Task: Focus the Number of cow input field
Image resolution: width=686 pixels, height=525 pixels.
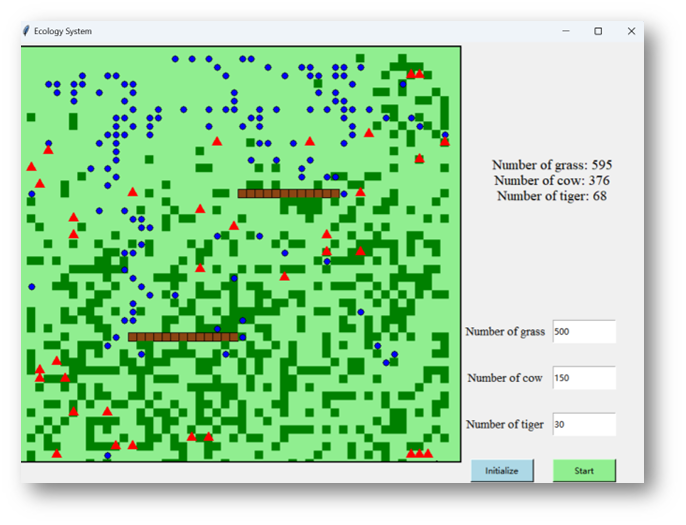Action: coord(584,378)
